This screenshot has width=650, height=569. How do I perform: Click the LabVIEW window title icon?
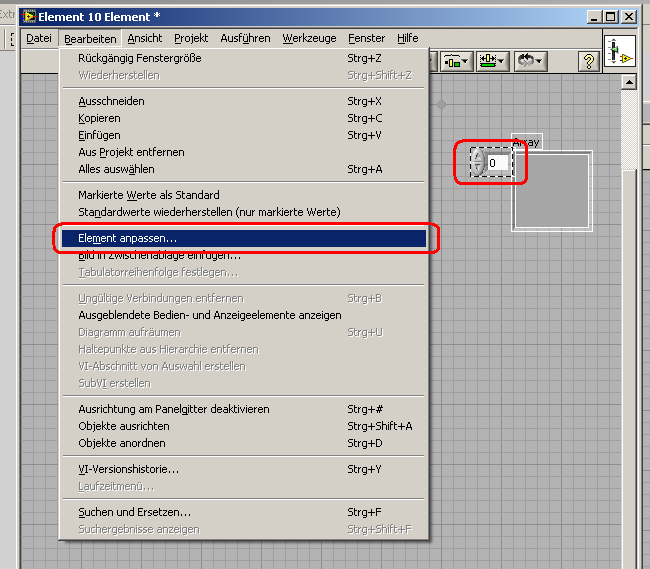(x=29, y=17)
